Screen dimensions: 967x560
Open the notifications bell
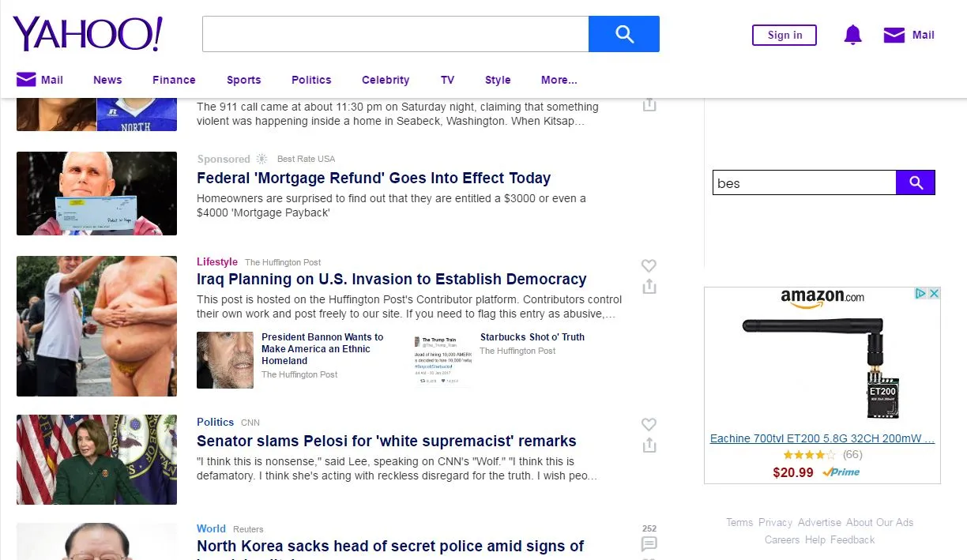(x=852, y=35)
